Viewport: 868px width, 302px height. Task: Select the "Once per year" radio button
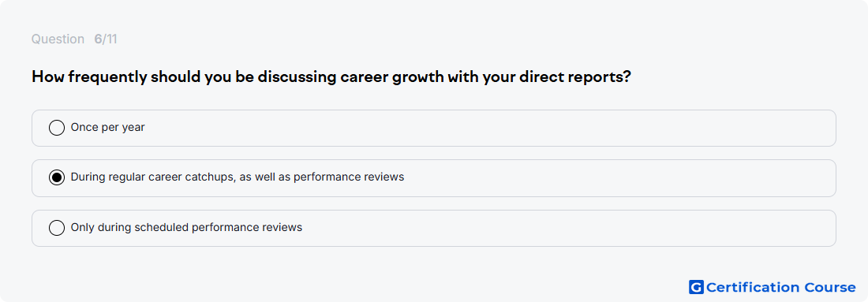coord(57,128)
